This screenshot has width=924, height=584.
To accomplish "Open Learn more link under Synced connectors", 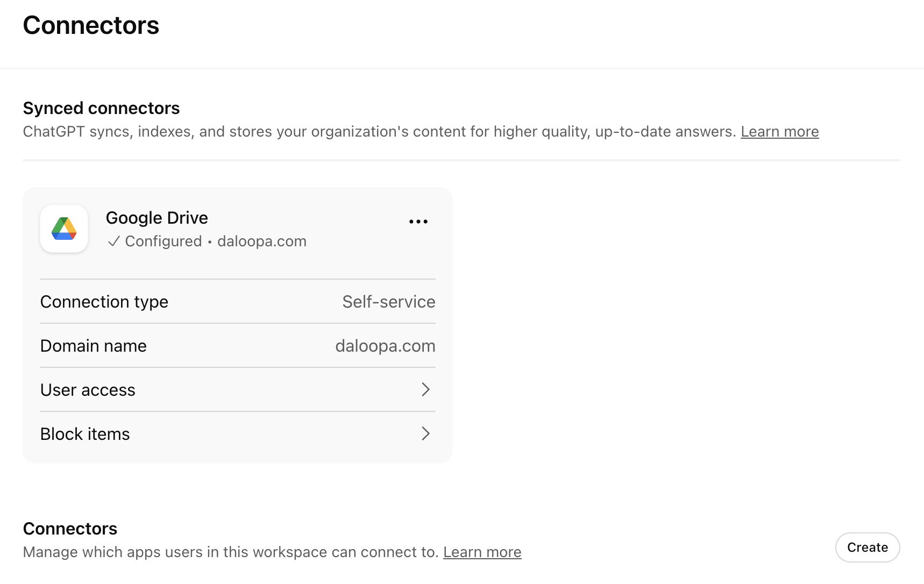I will point(780,132).
